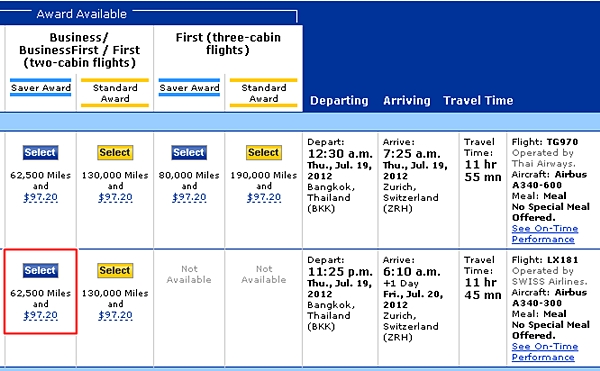Open $97.20 link under 190,000 Miles
This screenshot has width=600, height=371.
click(x=264, y=197)
